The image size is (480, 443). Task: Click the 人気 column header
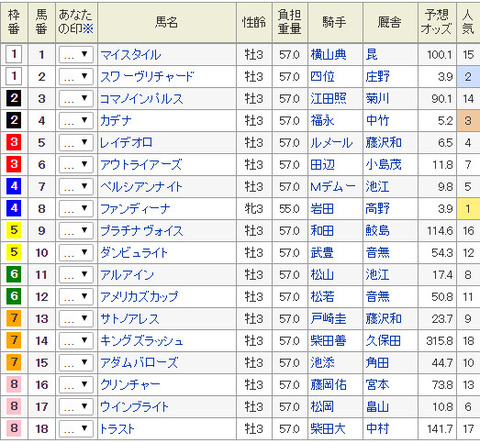tap(468, 22)
